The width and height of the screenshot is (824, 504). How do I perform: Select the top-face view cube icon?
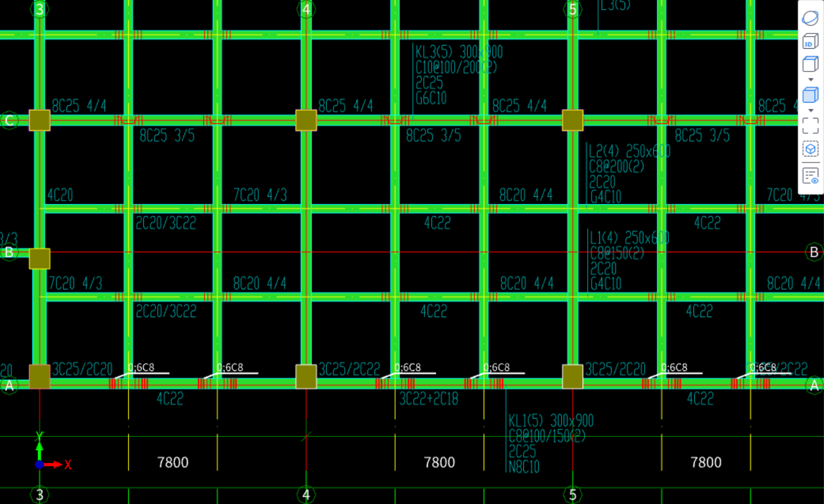coord(810,64)
